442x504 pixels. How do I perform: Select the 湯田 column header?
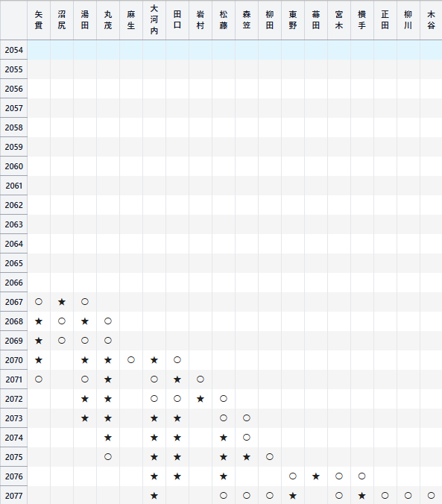tap(85, 20)
